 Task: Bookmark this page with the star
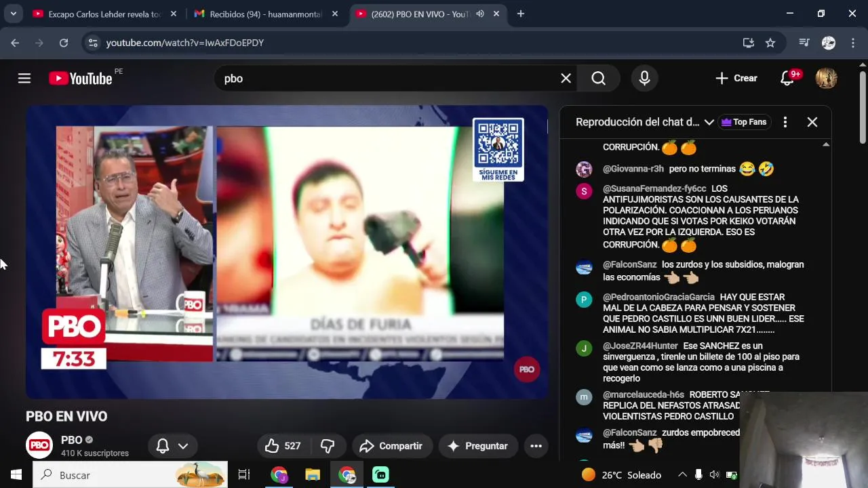click(x=770, y=43)
